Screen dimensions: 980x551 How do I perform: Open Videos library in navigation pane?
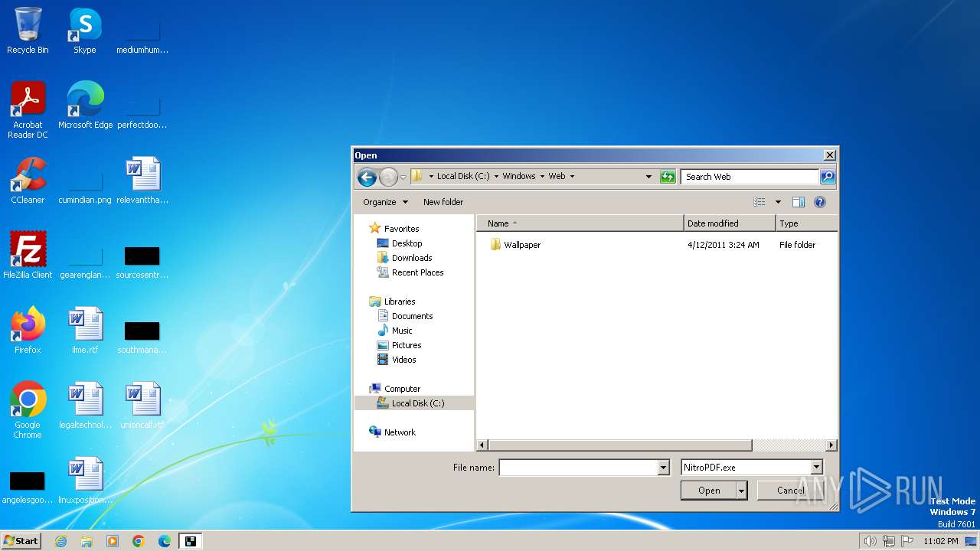point(403,360)
